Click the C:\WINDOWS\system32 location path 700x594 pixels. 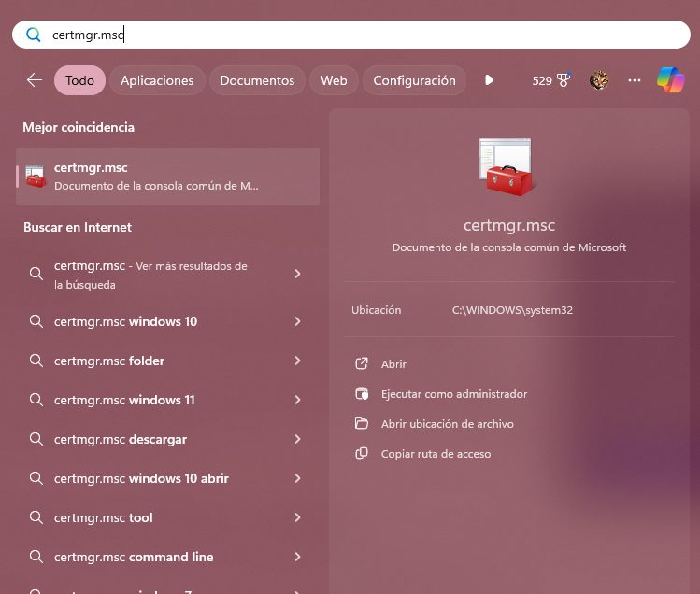512,310
